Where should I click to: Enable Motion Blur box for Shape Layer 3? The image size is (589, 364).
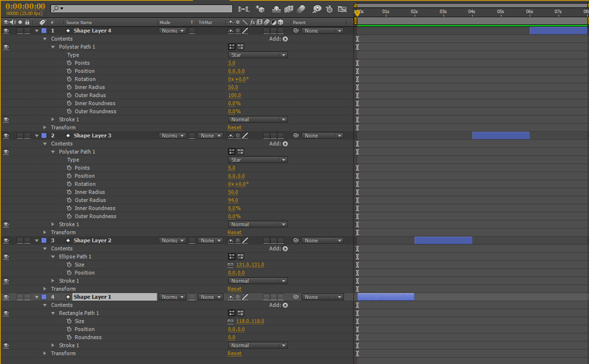(266, 135)
